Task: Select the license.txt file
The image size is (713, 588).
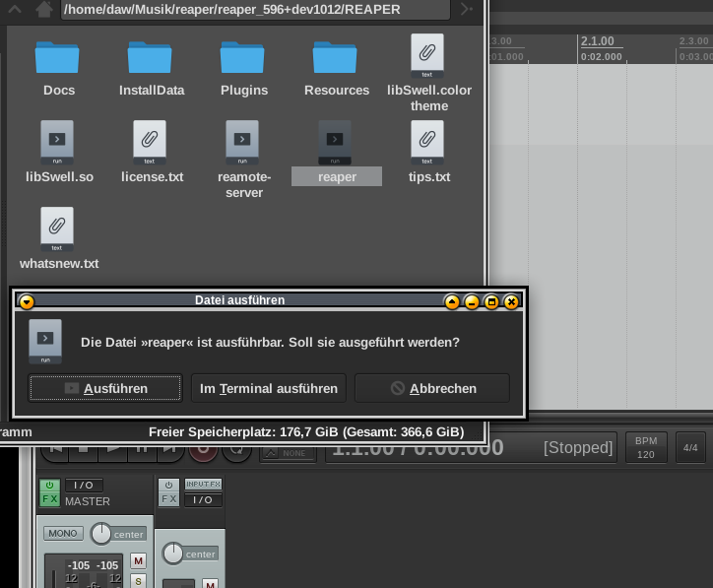Action: coord(151,152)
